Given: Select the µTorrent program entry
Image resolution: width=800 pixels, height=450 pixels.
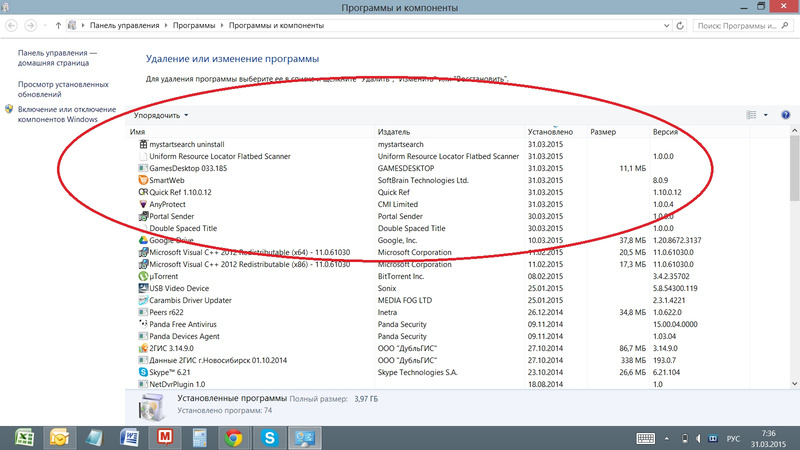Looking at the screenshot, I should tap(166, 276).
